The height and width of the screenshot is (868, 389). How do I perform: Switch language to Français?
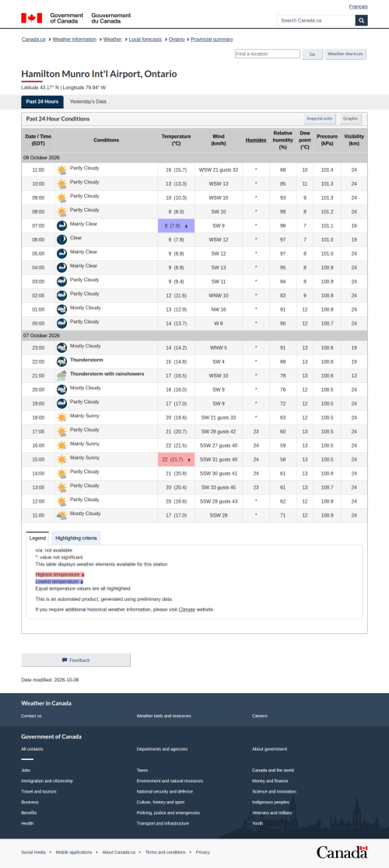point(358,6)
